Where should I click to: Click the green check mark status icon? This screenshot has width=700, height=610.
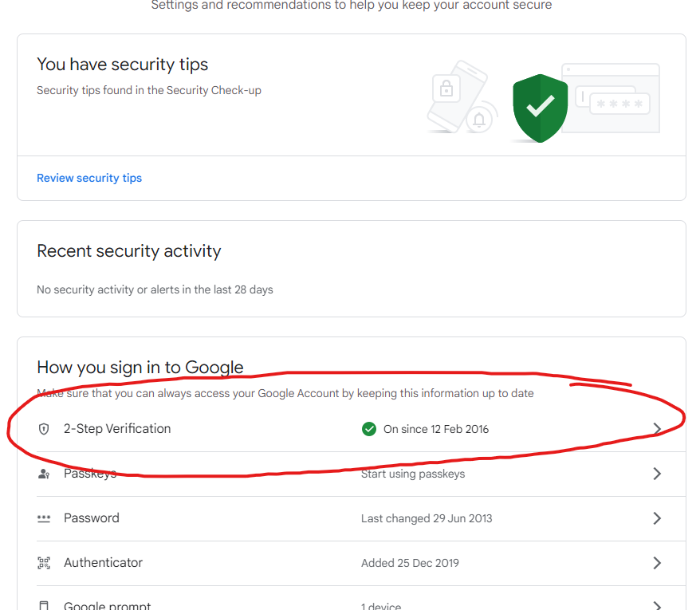tap(369, 429)
